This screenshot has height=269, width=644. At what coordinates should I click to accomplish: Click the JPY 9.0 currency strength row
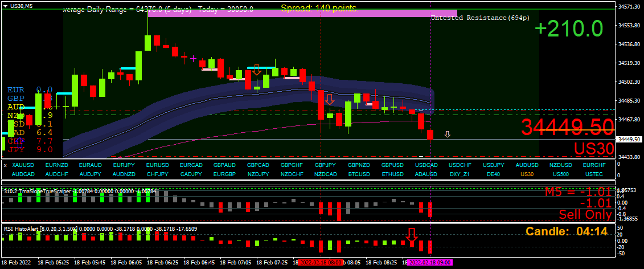tap(30, 149)
